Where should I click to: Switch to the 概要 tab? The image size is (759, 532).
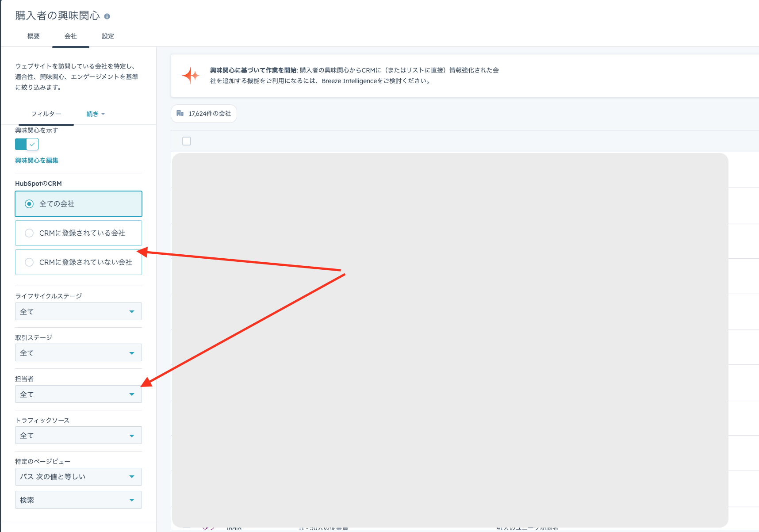[x=34, y=36]
